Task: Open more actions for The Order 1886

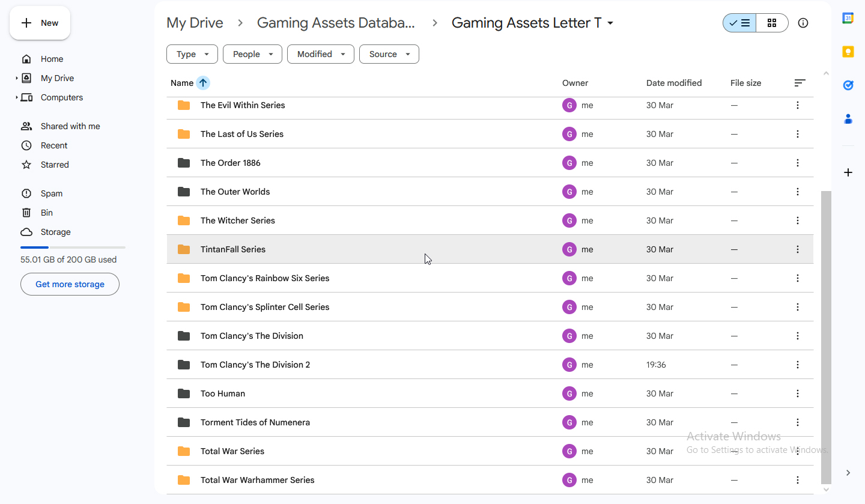Action: [x=798, y=163]
